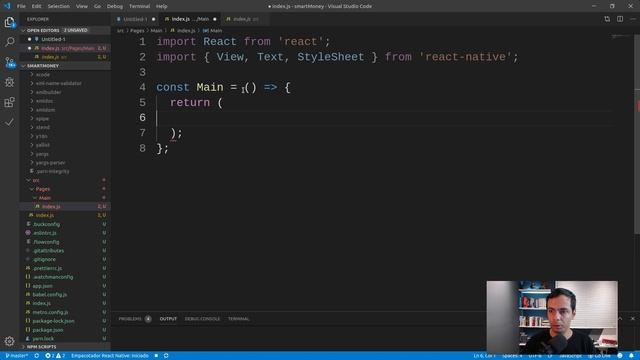640x360 pixels.
Task: Click the packager restart icon in status bar
Action: click(x=166, y=356)
